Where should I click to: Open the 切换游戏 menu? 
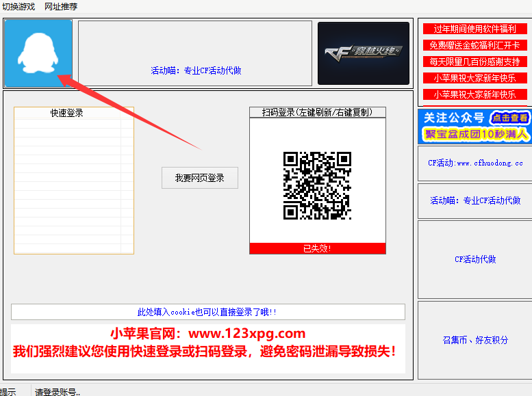click(18, 6)
